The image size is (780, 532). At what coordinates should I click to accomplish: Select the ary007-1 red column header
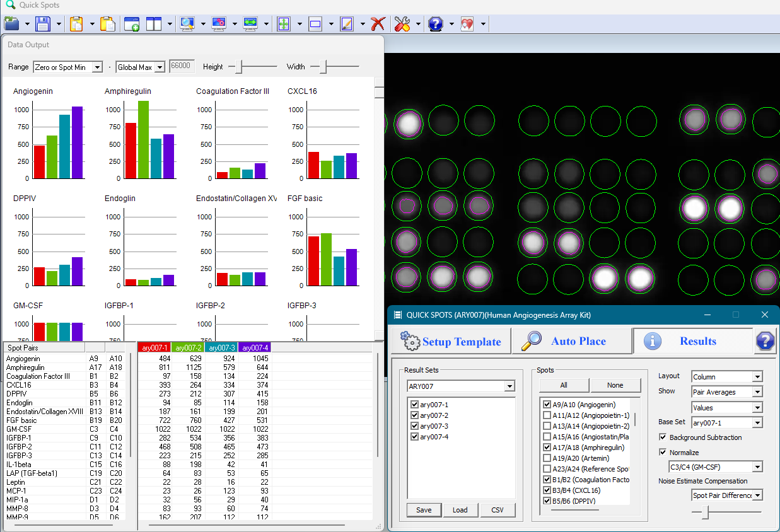(x=154, y=348)
